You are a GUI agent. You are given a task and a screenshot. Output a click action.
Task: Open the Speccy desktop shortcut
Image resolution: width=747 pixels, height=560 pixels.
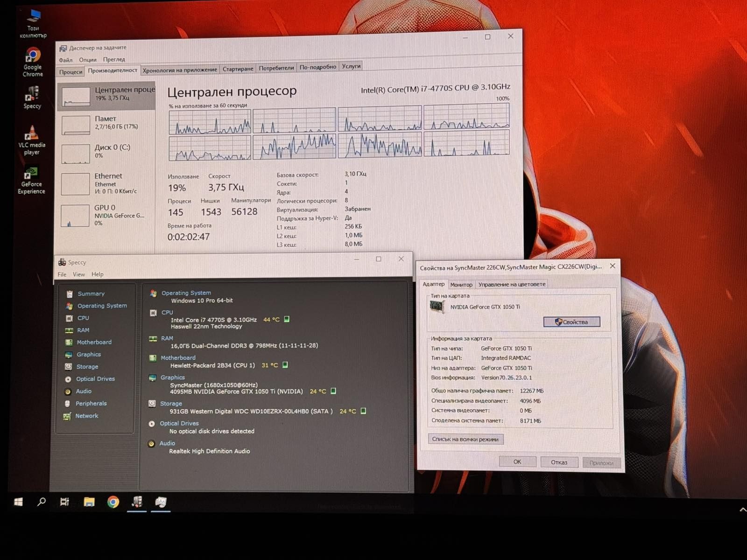coord(32,98)
